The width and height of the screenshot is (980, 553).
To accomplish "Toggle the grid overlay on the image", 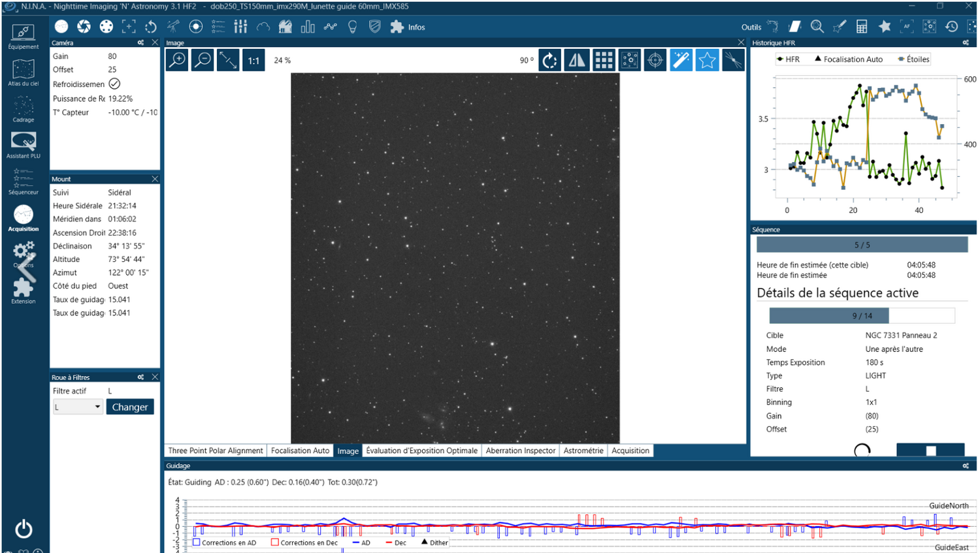I will pos(603,60).
